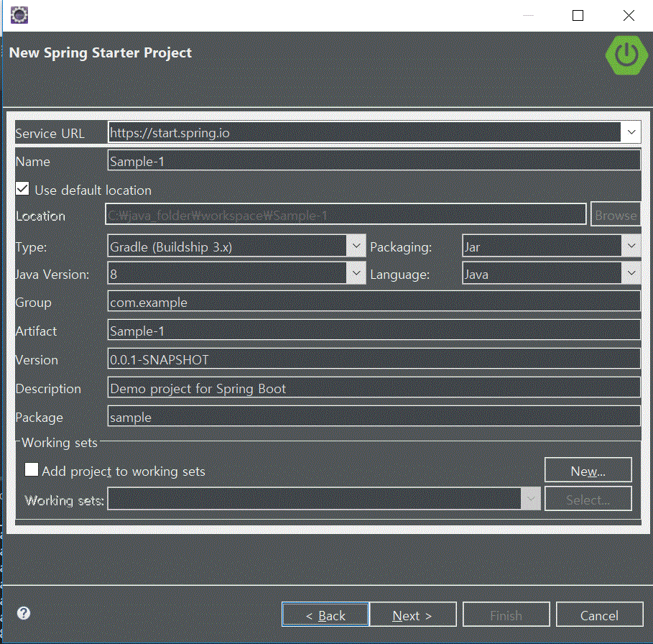Open the Java Version dropdown
This screenshot has height=644, width=653.
236,274
